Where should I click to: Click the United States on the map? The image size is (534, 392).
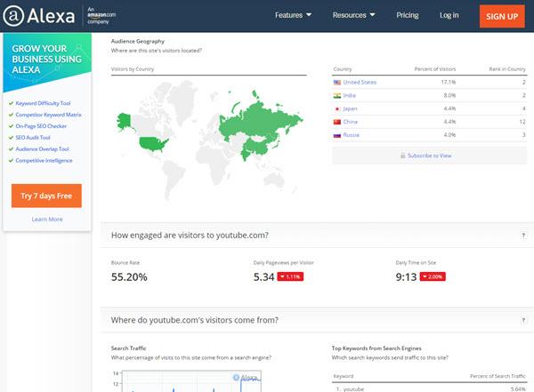tap(152, 144)
